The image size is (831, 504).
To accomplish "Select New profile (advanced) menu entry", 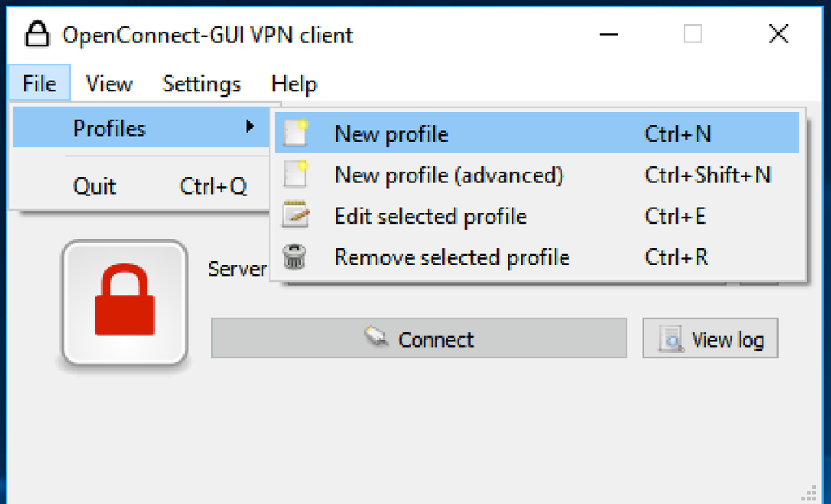I will point(448,174).
